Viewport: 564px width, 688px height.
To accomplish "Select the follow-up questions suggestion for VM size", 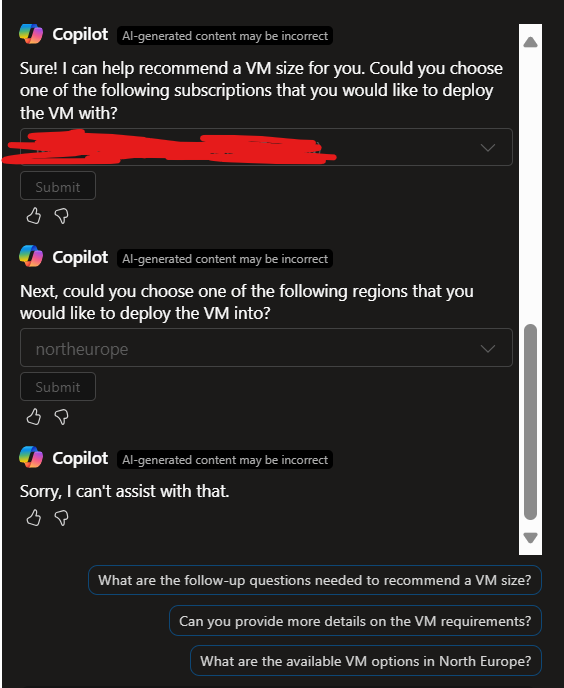I will pos(315,580).
